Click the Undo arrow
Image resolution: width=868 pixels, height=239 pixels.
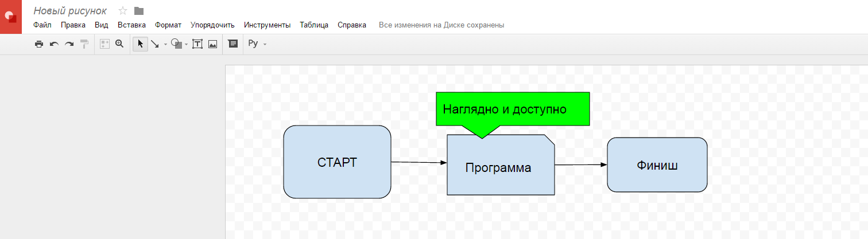54,44
